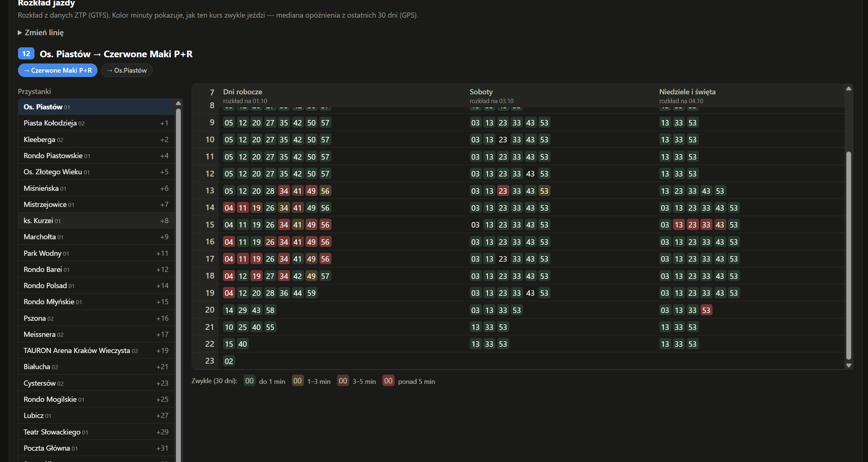Select the Teatr Słowackiego stop
Image resolution: width=868 pixels, height=462 pixels.
(x=96, y=432)
